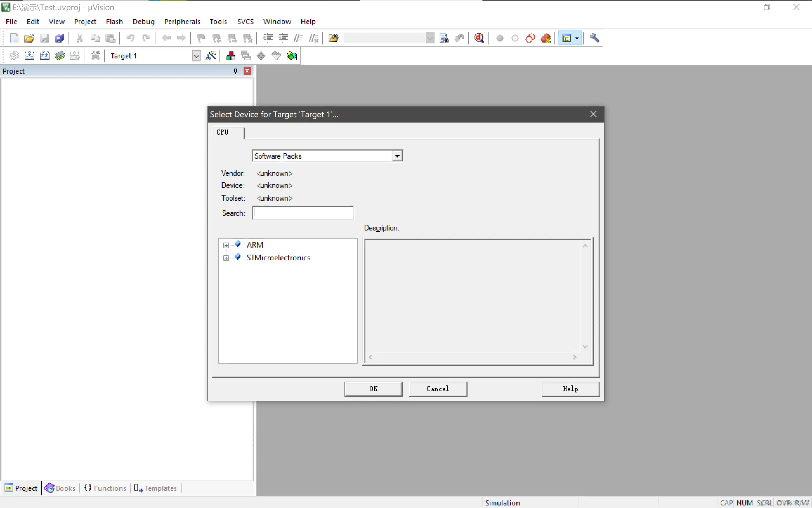The image size is (812, 508).
Task: Click the New file icon in toolbar
Action: point(14,38)
